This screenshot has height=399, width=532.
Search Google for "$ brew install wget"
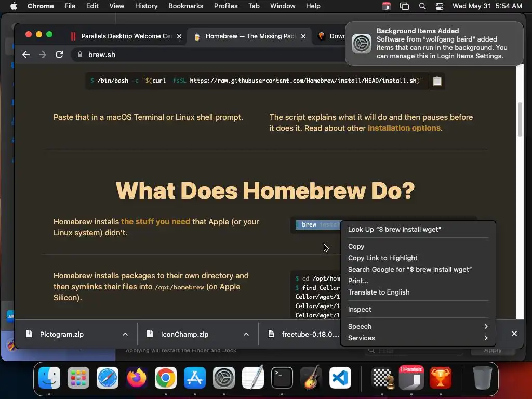[x=418, y=270]
